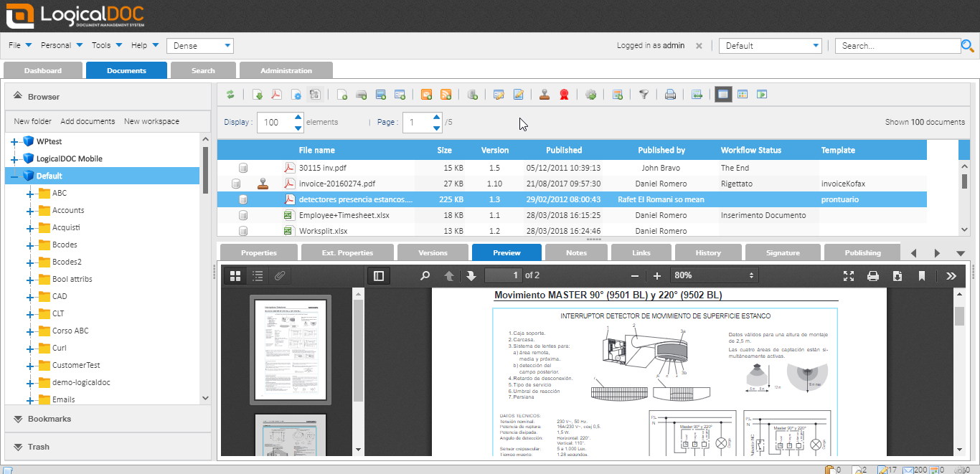Enter presentation mode in the preview viewer
The width and height of the screenshot is (980, 474).
point(849,275)
